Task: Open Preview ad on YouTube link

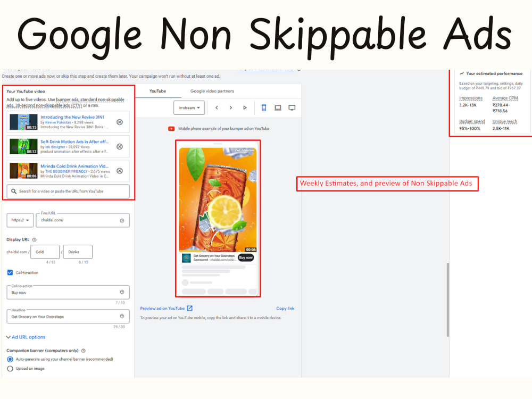Action: click(162, 309)
